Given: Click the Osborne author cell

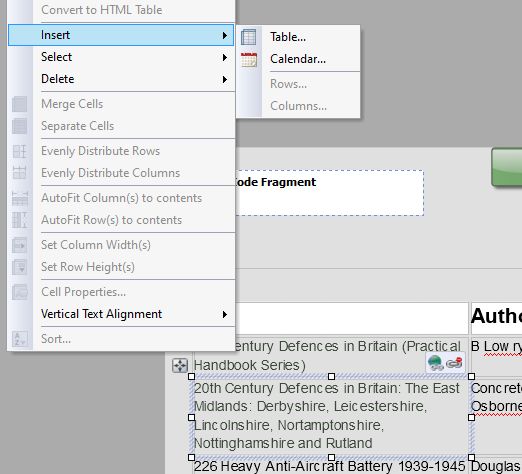Looking at the screenshot, I should 496,417.
